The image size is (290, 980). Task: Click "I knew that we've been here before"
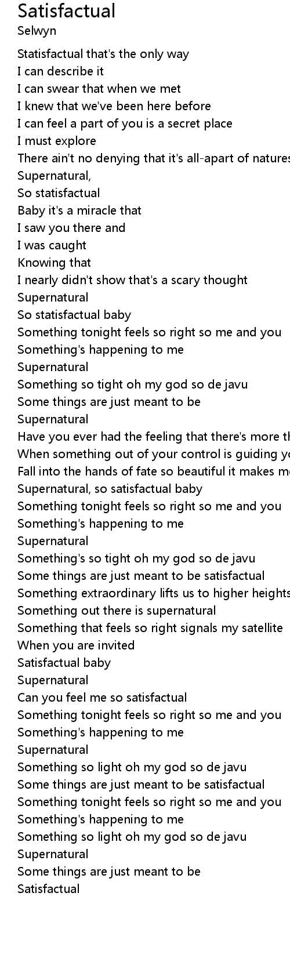tap(114, 106)
